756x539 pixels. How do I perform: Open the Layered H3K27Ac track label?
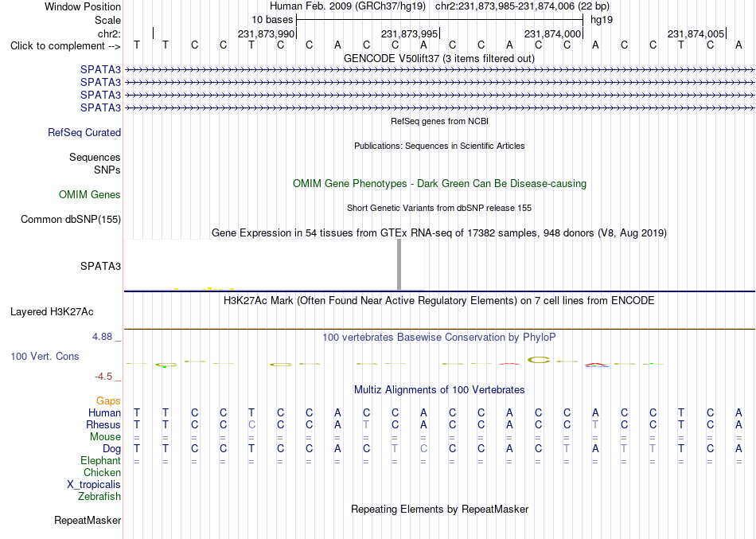(52, 312)
